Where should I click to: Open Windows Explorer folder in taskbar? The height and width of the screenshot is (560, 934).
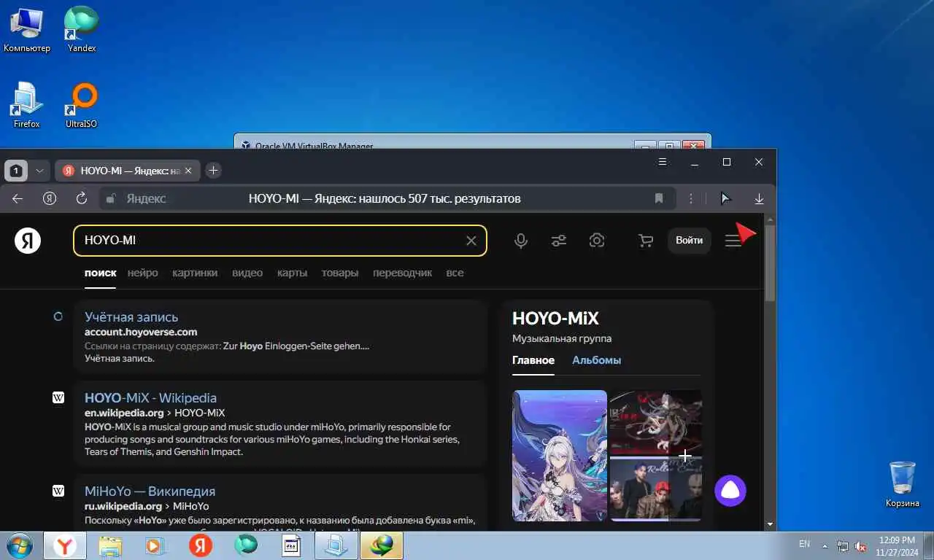coord(110,545)
